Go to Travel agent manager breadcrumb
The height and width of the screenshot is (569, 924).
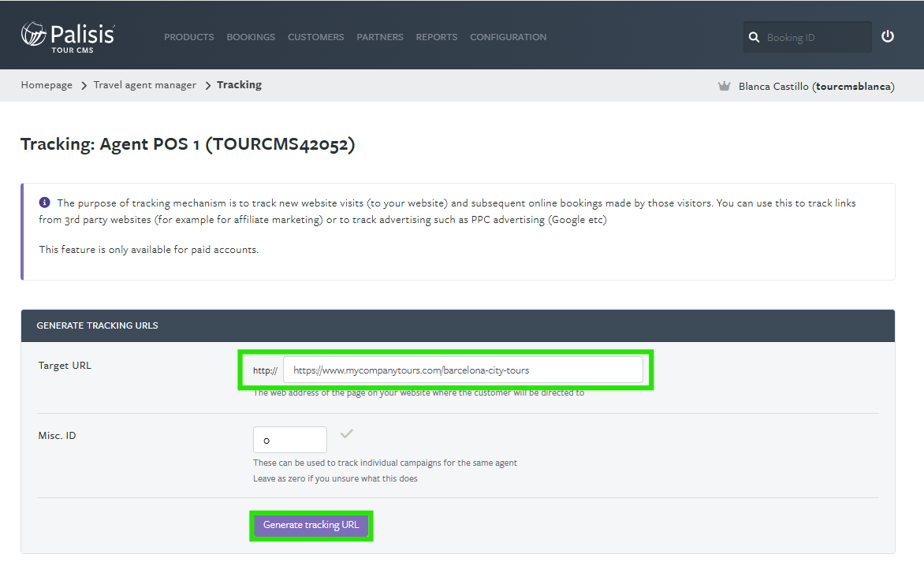[x=145, y=85]
